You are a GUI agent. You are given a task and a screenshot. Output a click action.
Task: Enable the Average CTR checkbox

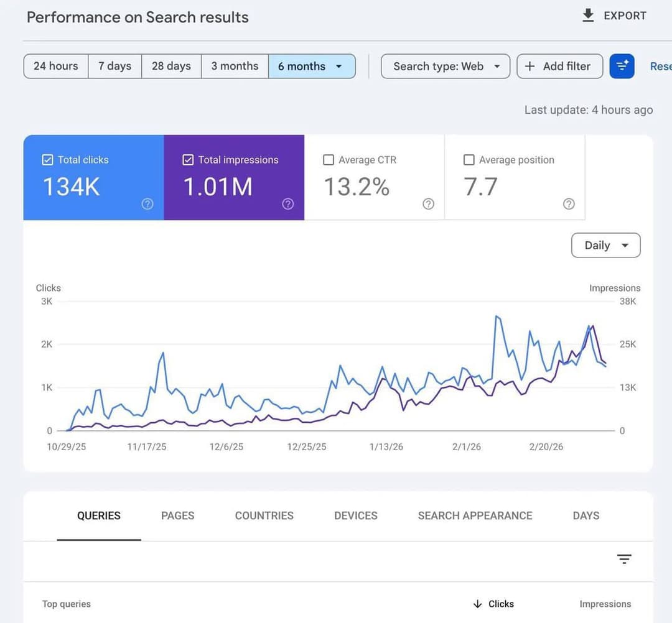click(329, 160)
